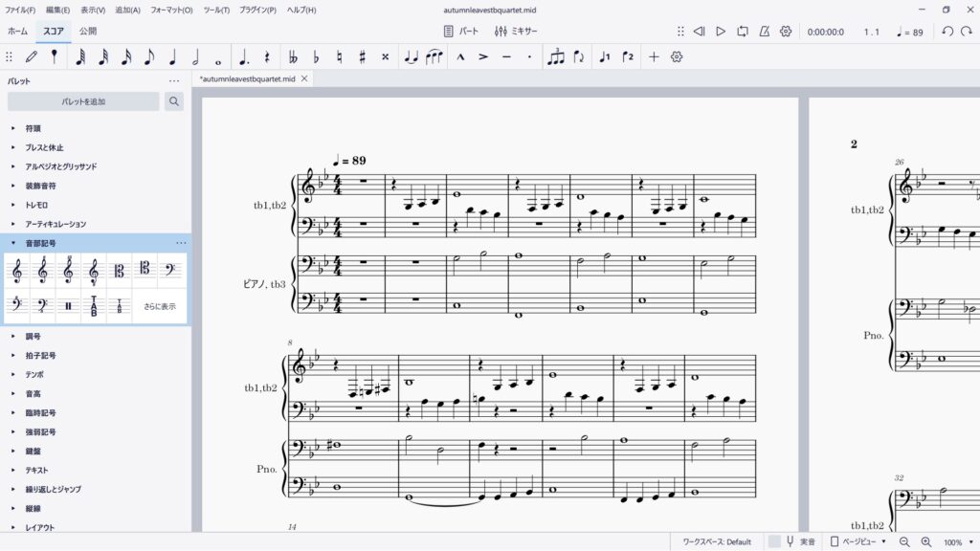Zoom in with the magnifier plus icon
Screen dimensions: 980x551
click(925, 541)
